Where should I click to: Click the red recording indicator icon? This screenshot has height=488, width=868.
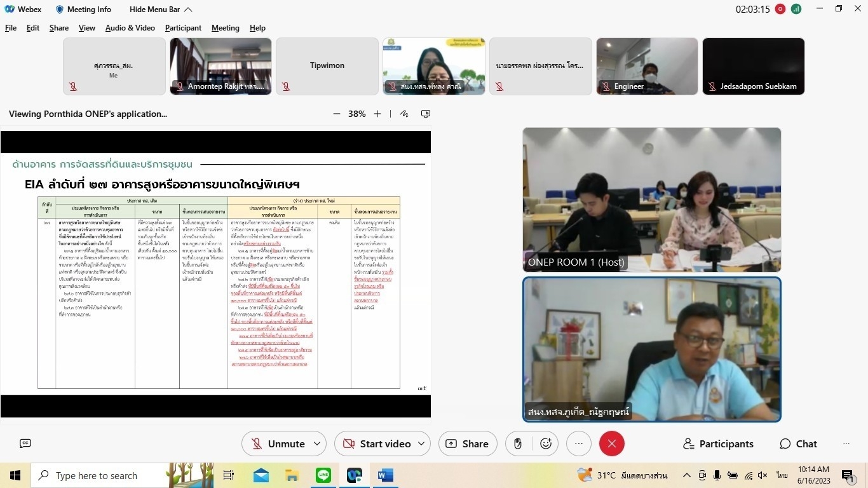780,9
